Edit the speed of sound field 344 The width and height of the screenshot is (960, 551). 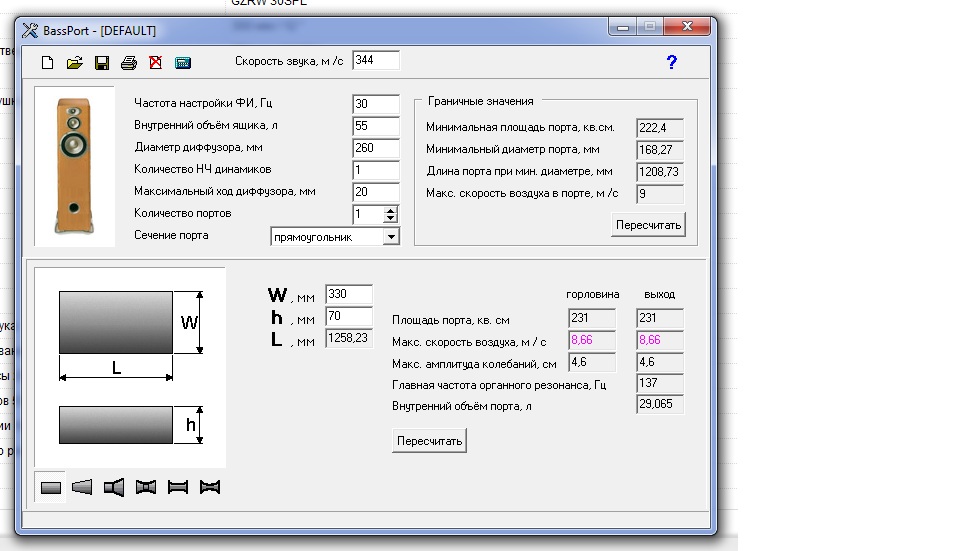(x=376, y=60)
